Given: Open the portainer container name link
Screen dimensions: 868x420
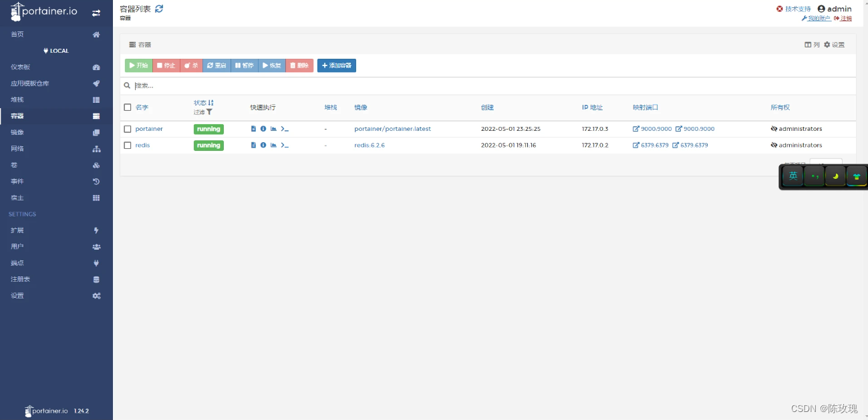Looking at the screenshot, I should click(x=149, y=129).
